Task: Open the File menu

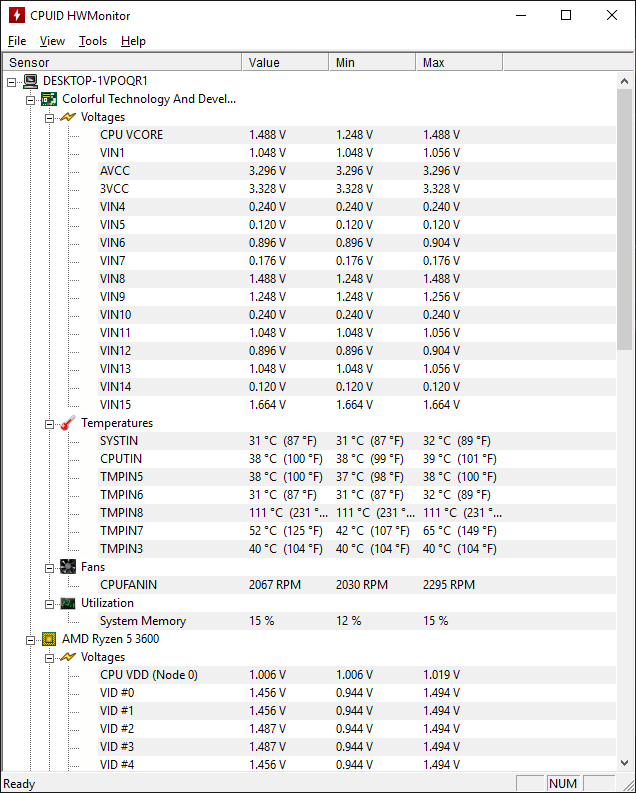Action: point(17,41)
